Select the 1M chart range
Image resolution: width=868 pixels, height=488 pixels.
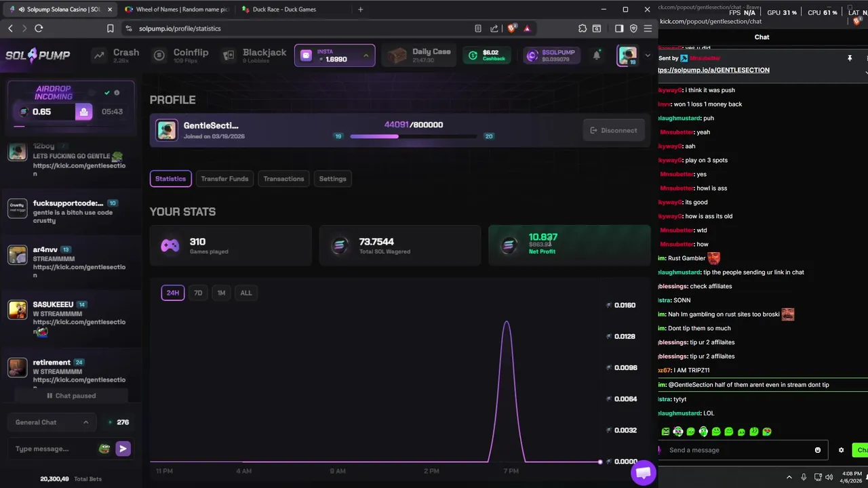click(221, 293)
